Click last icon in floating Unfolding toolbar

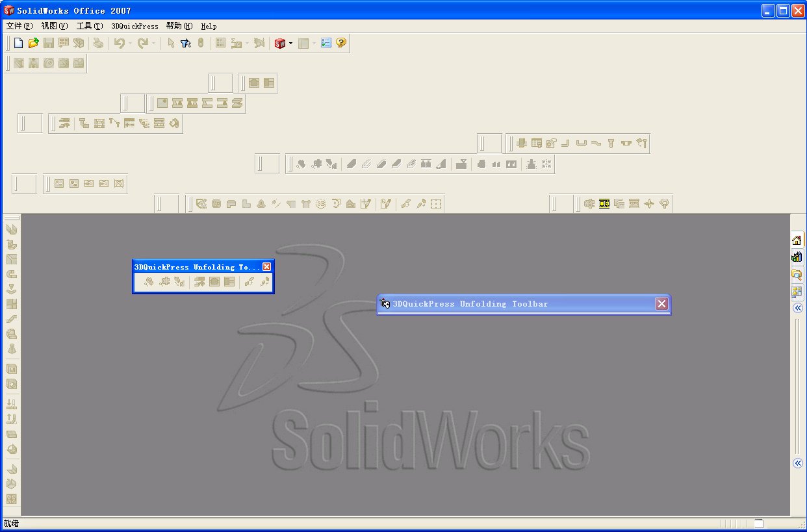pyautogui.click(x=264, y=282)
